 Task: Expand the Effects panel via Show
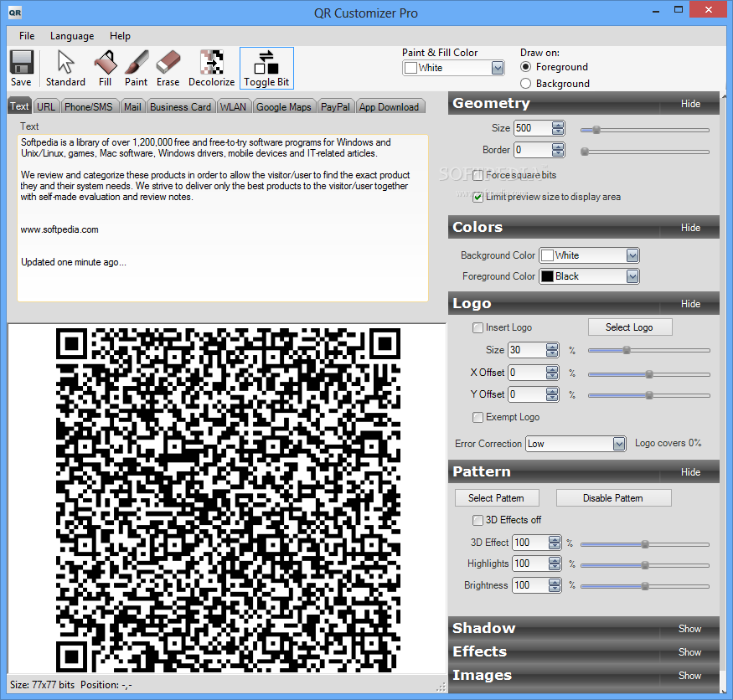[x=690, y=652]
